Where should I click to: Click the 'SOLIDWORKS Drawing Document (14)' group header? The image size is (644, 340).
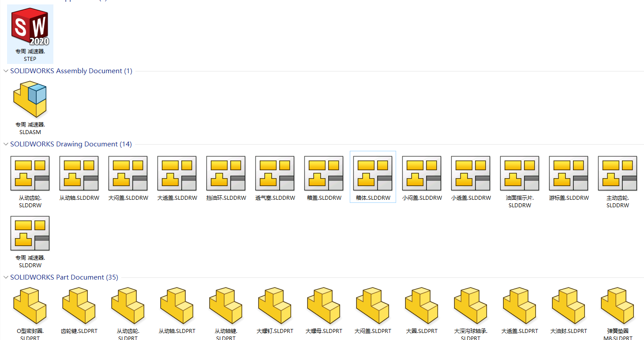71,144
